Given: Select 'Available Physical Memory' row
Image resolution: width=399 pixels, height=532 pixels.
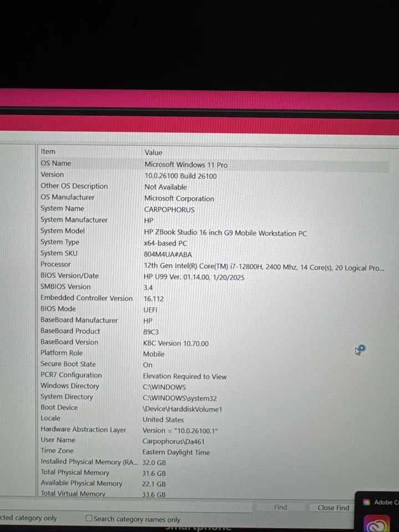Looking at the screenshot, I should point(81,483).
